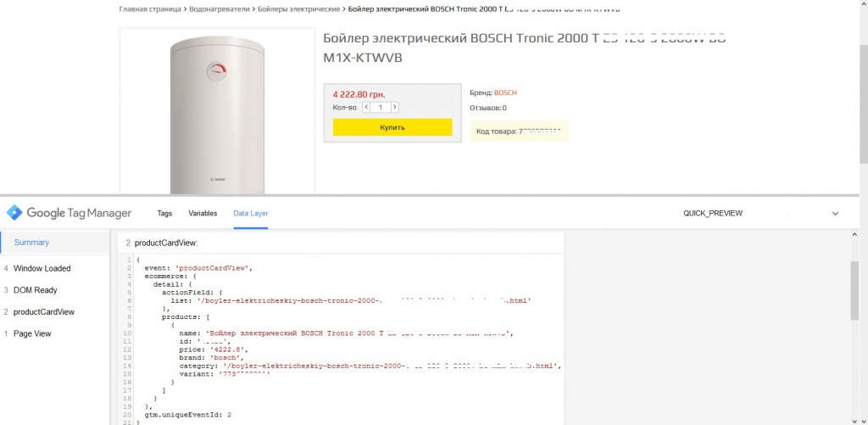Expand the QUICK_PREVIEW chevron dropdown
The height and width of the screenshot is (425, 868).
(x=835, y=213)
